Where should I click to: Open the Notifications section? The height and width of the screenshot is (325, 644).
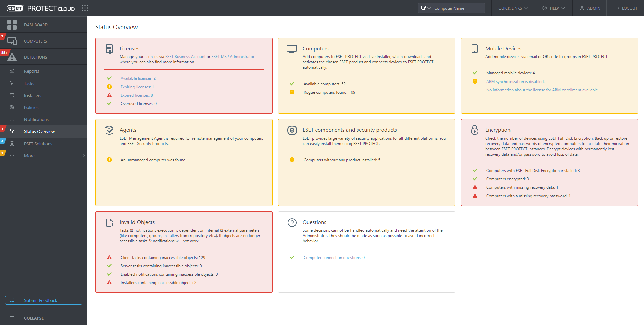coord(36,119)
